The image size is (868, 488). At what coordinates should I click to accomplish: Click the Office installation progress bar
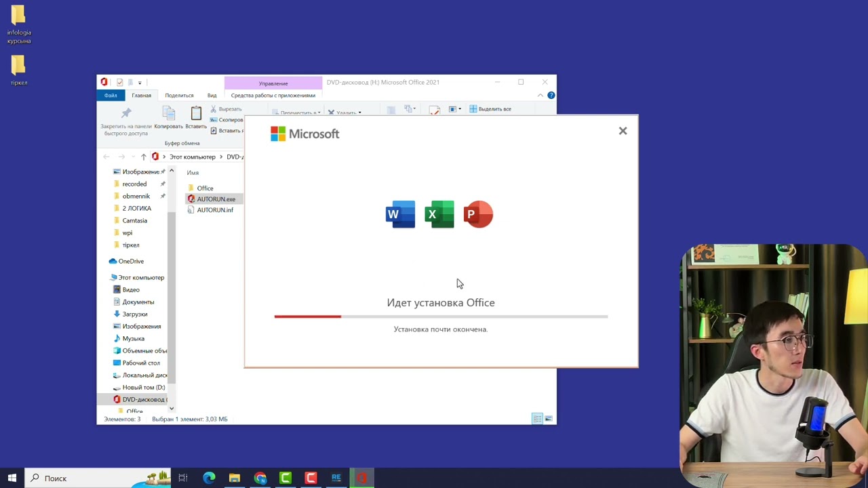[441, 317]
